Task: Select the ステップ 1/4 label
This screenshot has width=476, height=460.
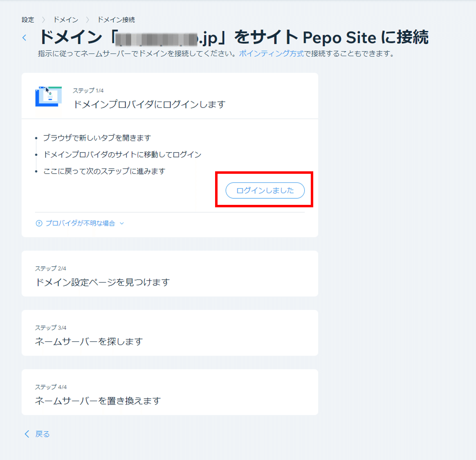Action: tap(88, 90)
